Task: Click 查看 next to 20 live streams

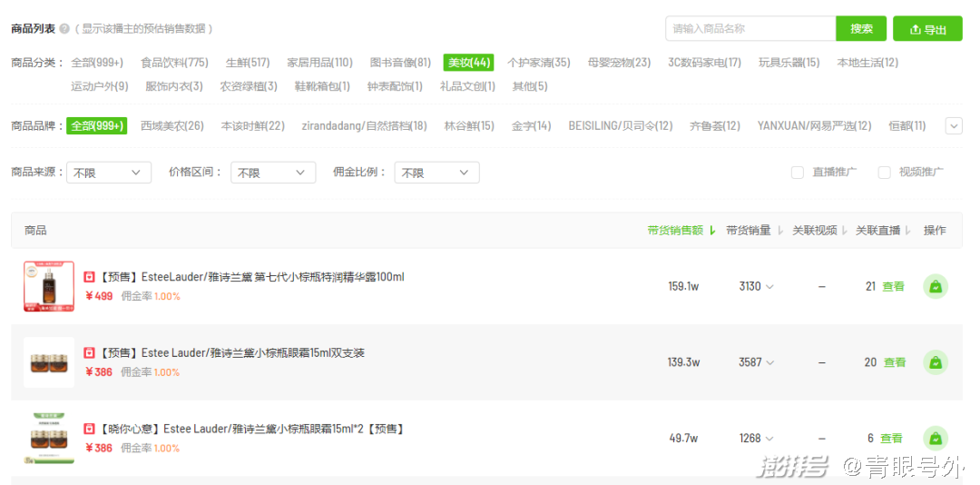Action: [x=895, y=362]
